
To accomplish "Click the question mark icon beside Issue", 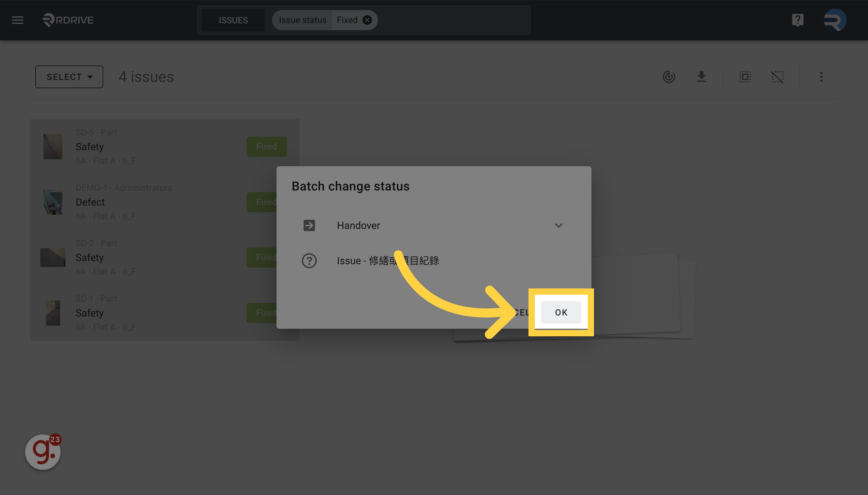I will (x=309, y=261).
